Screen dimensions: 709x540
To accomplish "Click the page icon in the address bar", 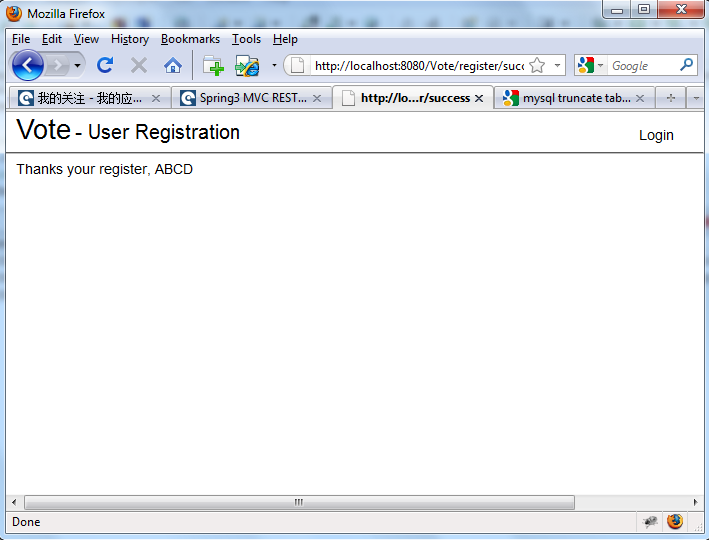I will [x=297, y=66].
